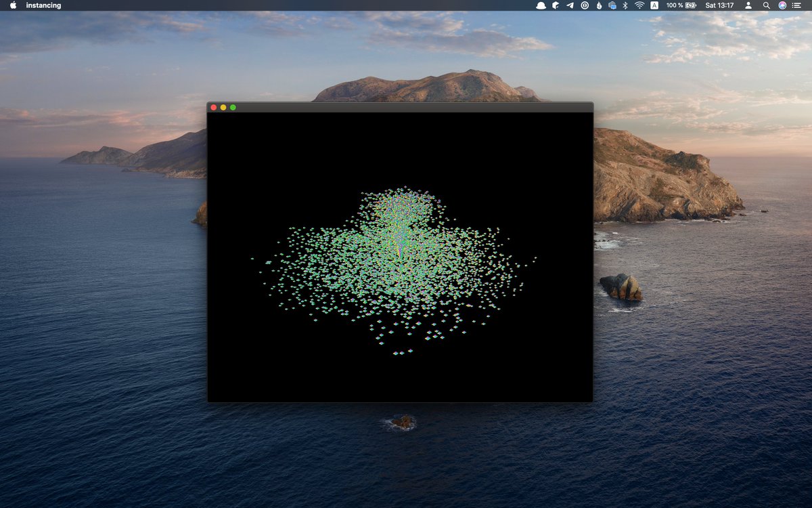Activate Siri from menu bar
The height and width of the screenshot is (508, 812).
782,5
